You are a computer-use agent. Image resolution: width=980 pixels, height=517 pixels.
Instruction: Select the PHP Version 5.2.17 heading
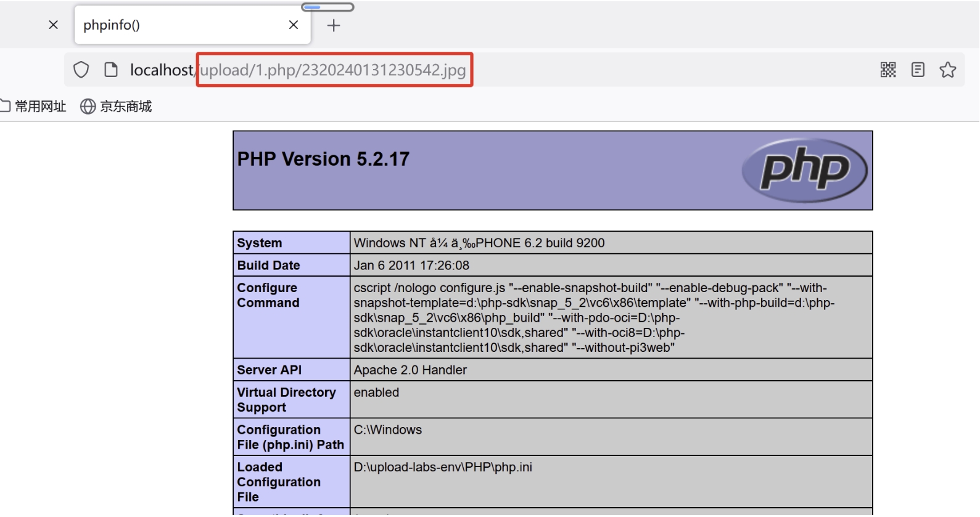[x=323, y=159]
